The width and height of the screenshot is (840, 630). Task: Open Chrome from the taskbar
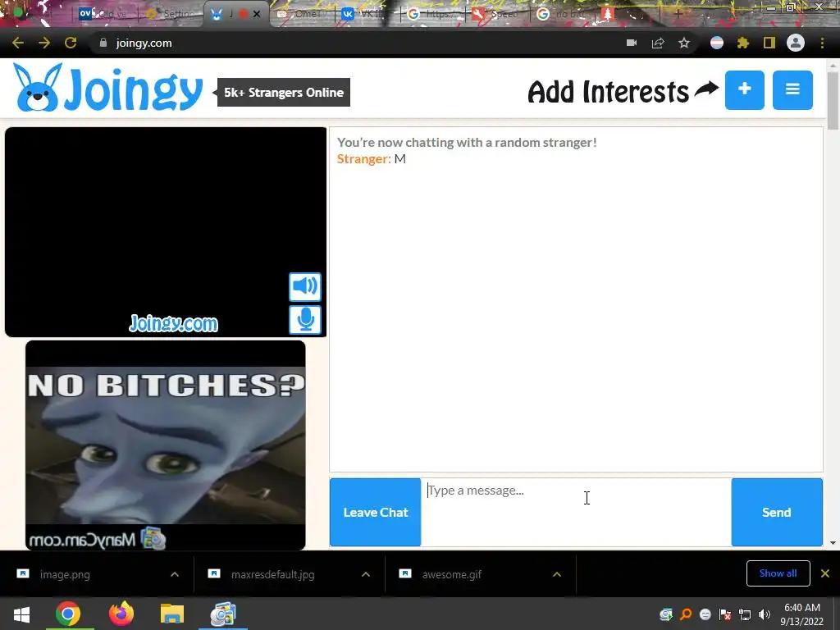pyautogui.click(x=68, y=614)
